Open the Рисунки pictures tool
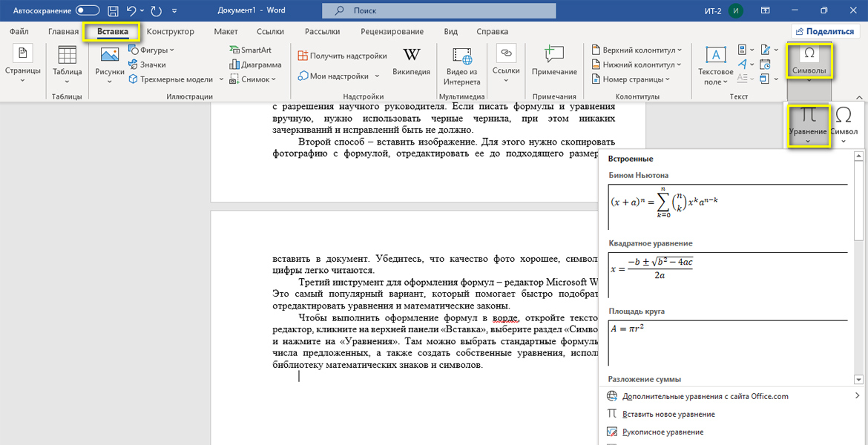The width and height of the screenshot is (868, 445). click(109, 63)
